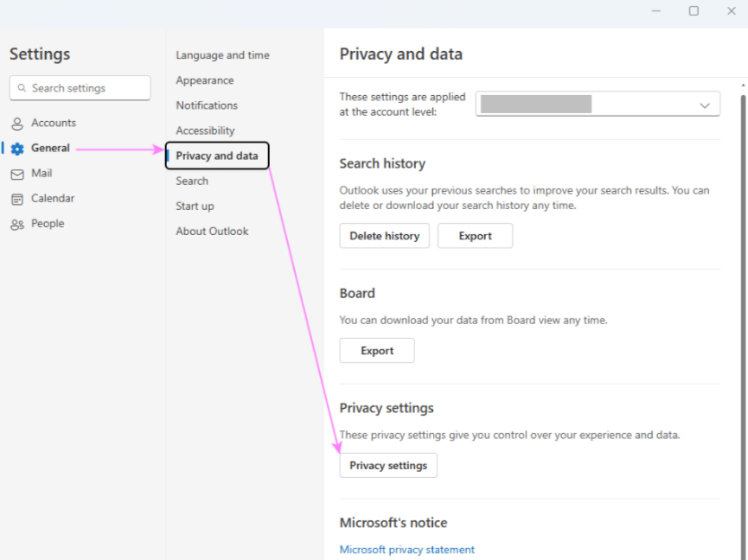Click the People icon in sidebar

17,225
